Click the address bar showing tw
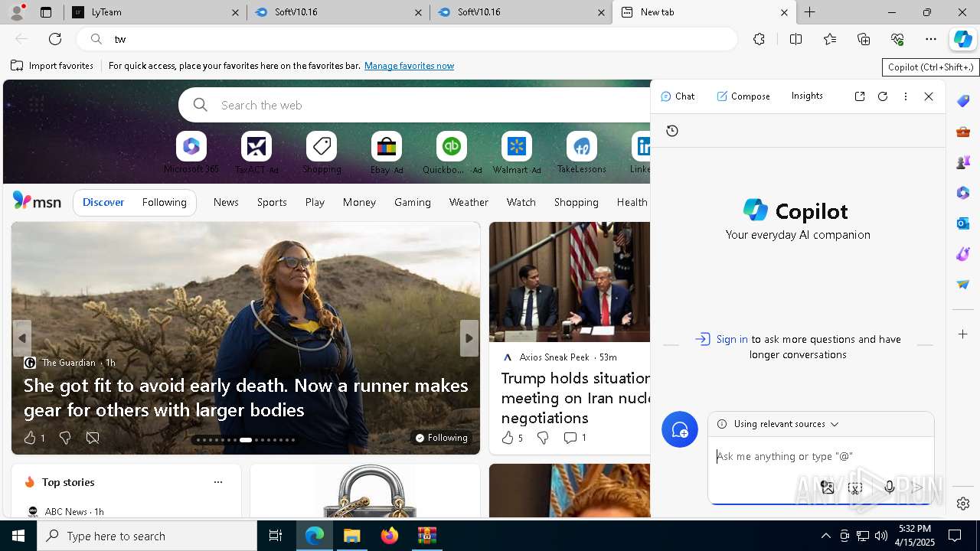980x551 pixels. (406, 39)
